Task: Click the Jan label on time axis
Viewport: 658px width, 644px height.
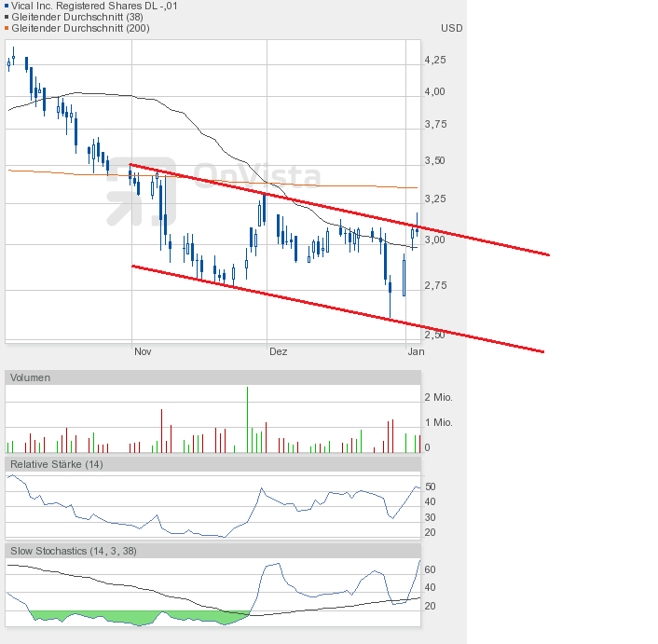Action: pos(417,351)
